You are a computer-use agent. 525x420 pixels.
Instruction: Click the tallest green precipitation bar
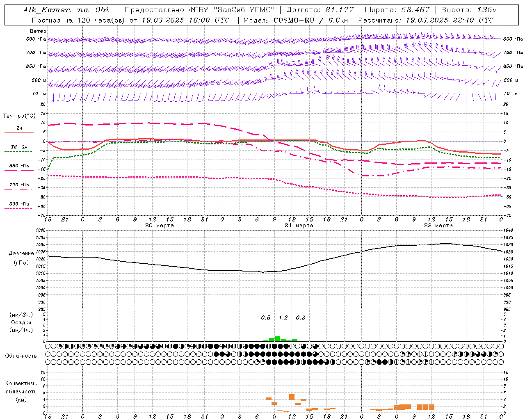277,339
